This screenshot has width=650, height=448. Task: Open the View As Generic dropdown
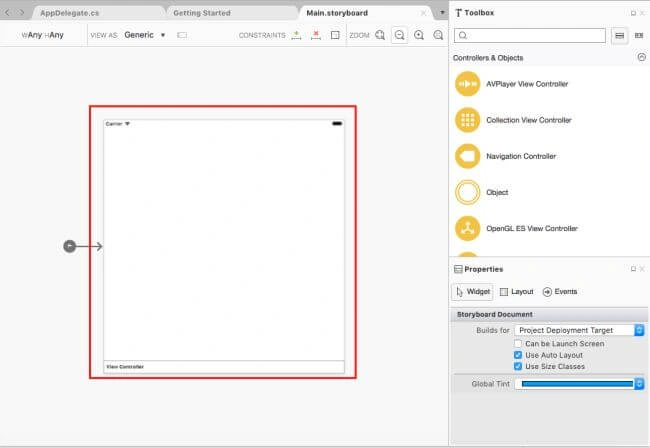tap(145, 35)
